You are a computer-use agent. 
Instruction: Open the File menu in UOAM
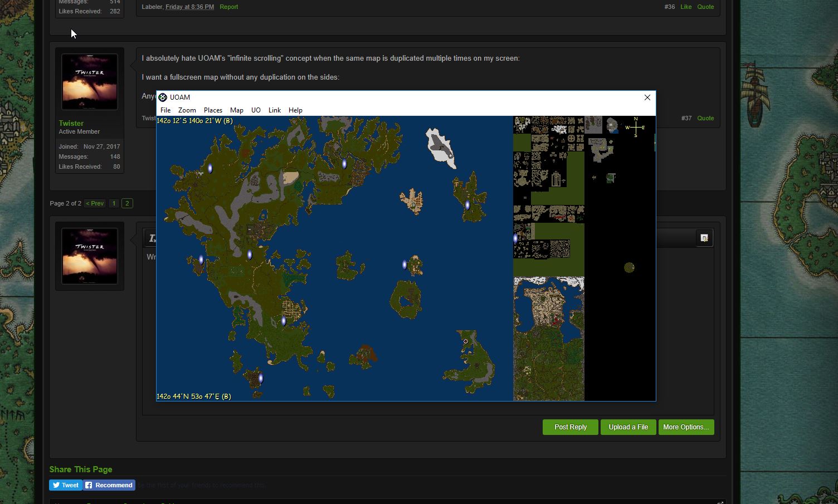(165, 110)
